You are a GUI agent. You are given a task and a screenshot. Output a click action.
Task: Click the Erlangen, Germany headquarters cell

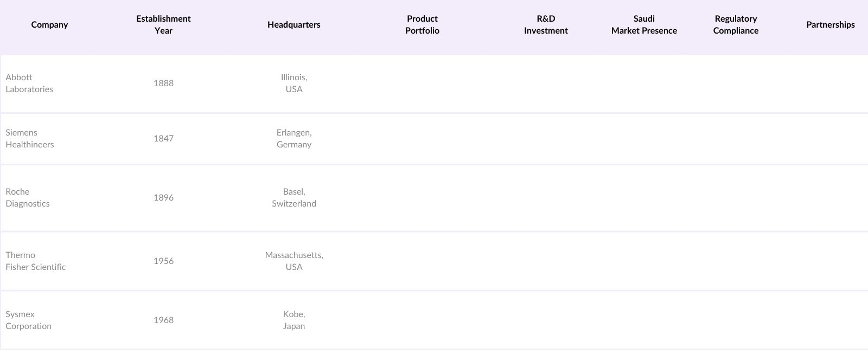tap(294, 139)
